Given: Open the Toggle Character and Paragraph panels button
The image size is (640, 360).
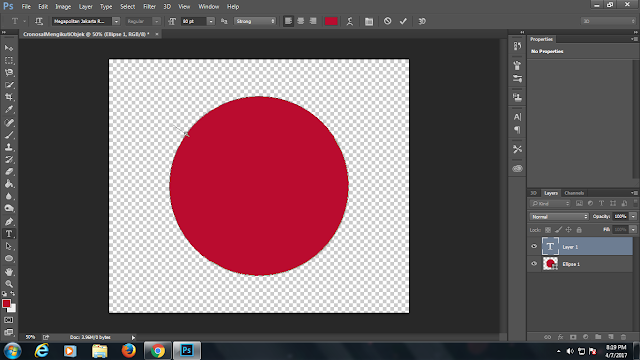Looking at the screenshot, I should 369,21.
